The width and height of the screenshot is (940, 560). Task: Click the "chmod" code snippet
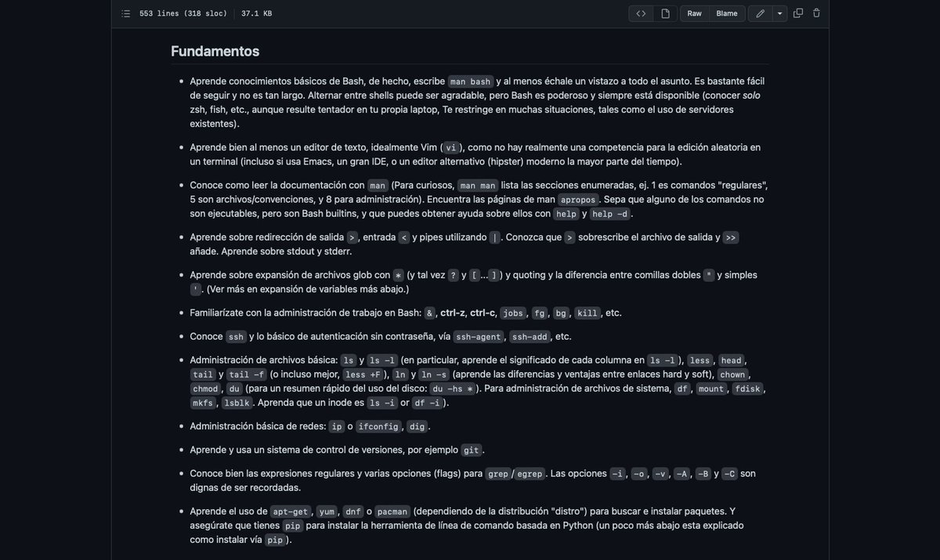(x=205, y=388)
